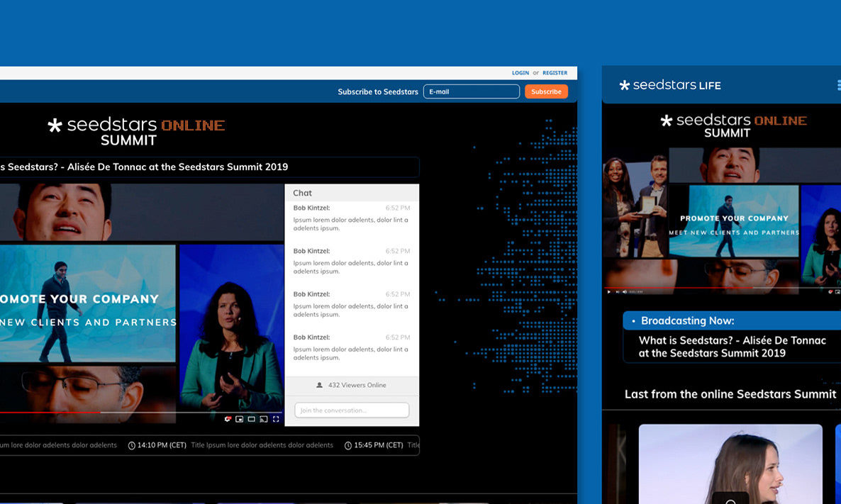Click the Seedstars Online Summit logo in mobile view
This screenshot has width=841, height=504.
(x=733, y=125)
